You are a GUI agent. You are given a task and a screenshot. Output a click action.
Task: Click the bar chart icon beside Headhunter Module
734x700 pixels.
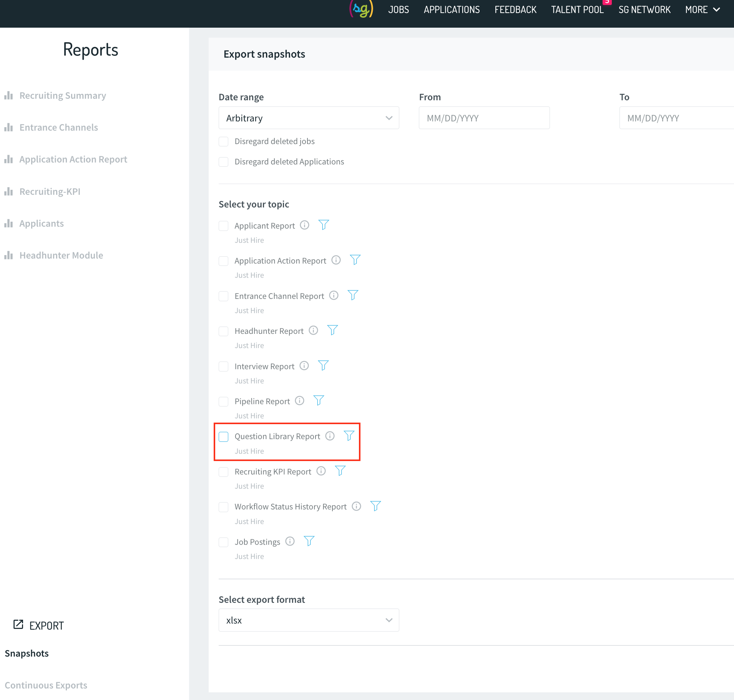(8, 255)
